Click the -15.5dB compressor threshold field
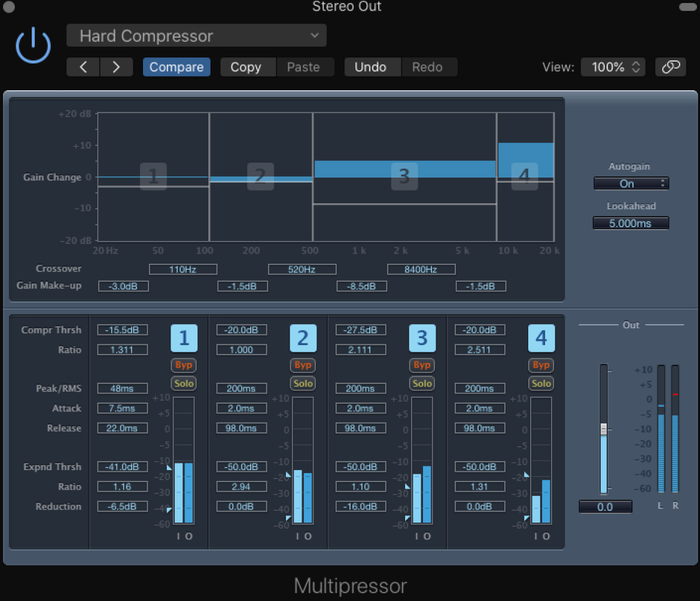 122,330
